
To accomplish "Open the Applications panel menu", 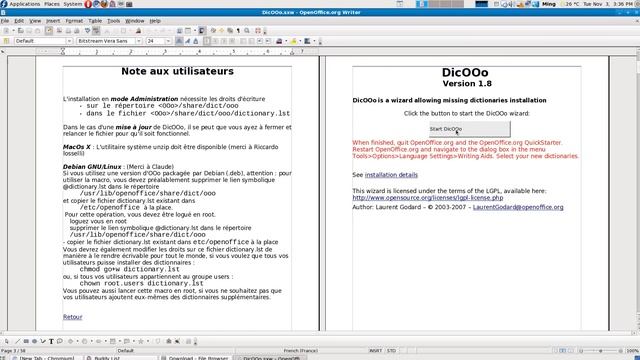I will [24, 4].
